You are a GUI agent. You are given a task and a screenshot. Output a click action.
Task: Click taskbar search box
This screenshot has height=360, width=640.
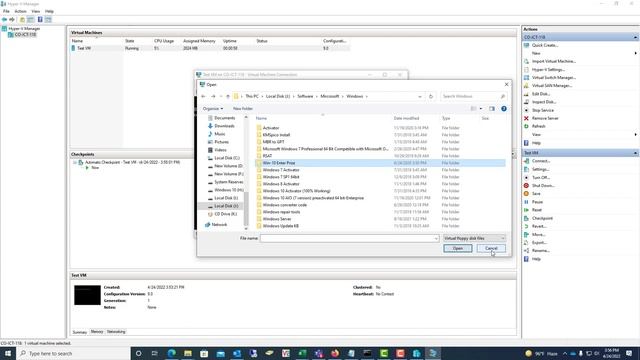(x=73, y=353)
